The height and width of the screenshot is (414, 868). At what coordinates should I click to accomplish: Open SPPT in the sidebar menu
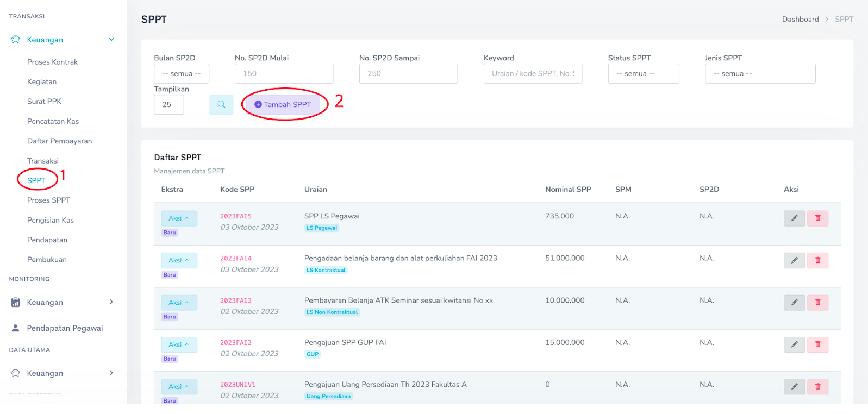36,180
